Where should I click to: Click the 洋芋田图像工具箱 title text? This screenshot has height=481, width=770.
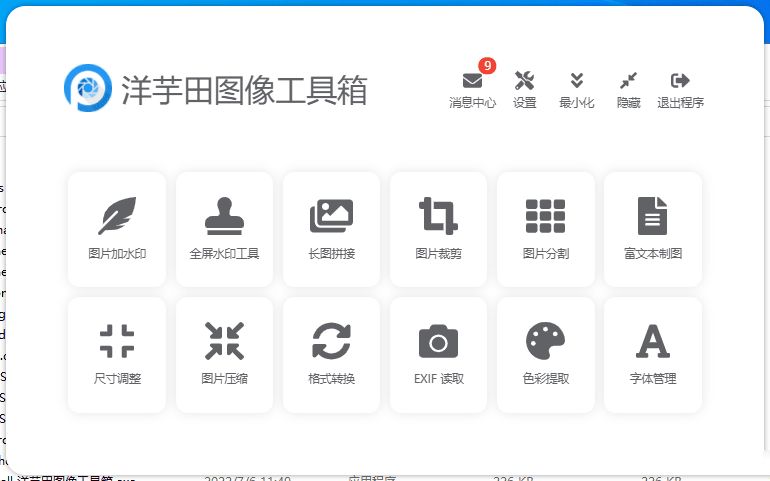click(244, 90)
